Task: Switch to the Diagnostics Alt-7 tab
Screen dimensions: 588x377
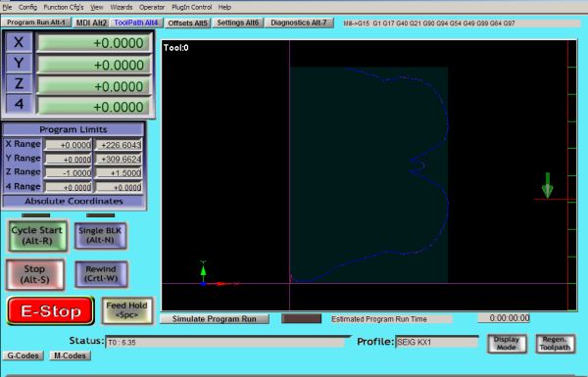Action: click(x=299, y=23)
